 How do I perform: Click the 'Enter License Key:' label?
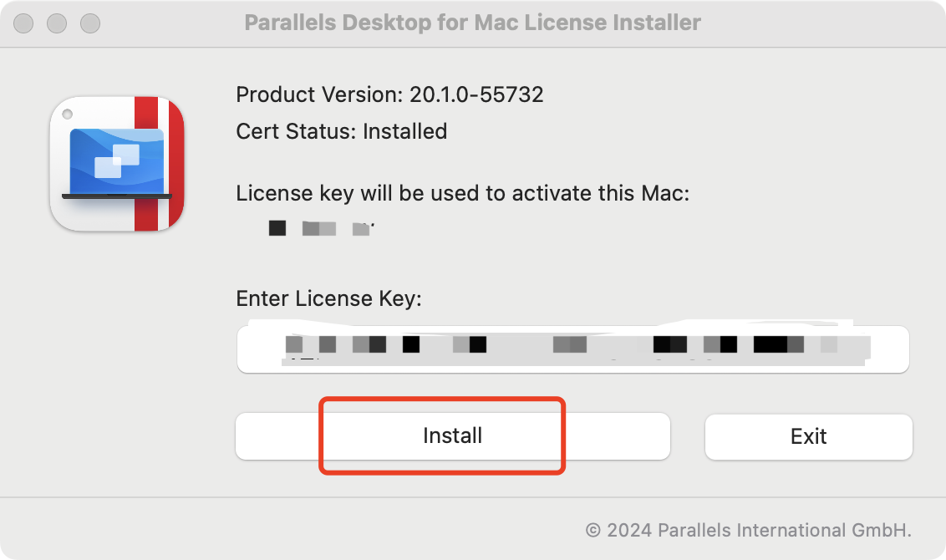coord(328,298)
